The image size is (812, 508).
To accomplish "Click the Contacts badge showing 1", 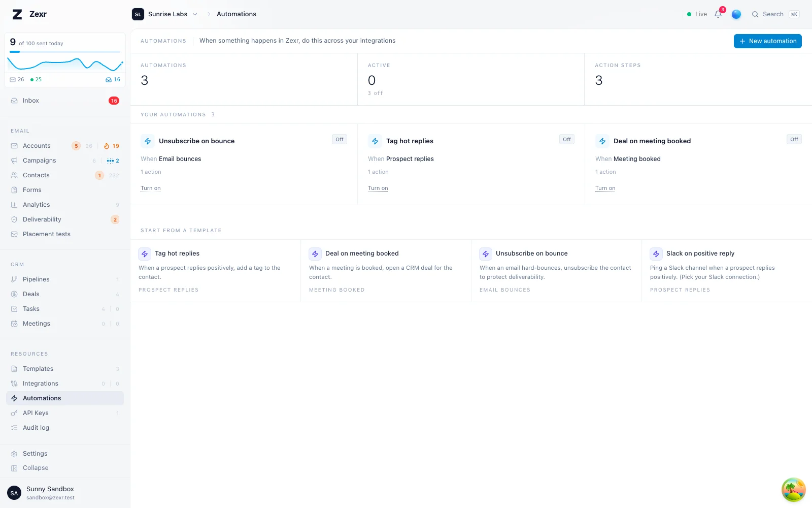I will [99, 175].
